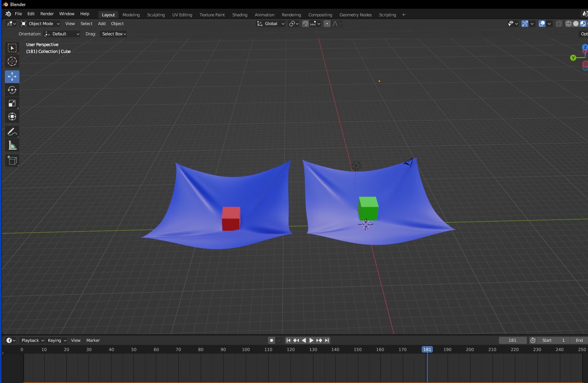The image size is (588, 383).
Task: Select the Transform tool
Action: coord(12,116)
